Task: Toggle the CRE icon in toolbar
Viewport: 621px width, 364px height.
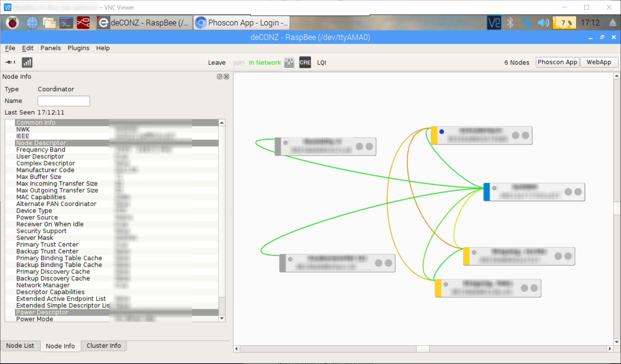Action: tap(305, 62)
